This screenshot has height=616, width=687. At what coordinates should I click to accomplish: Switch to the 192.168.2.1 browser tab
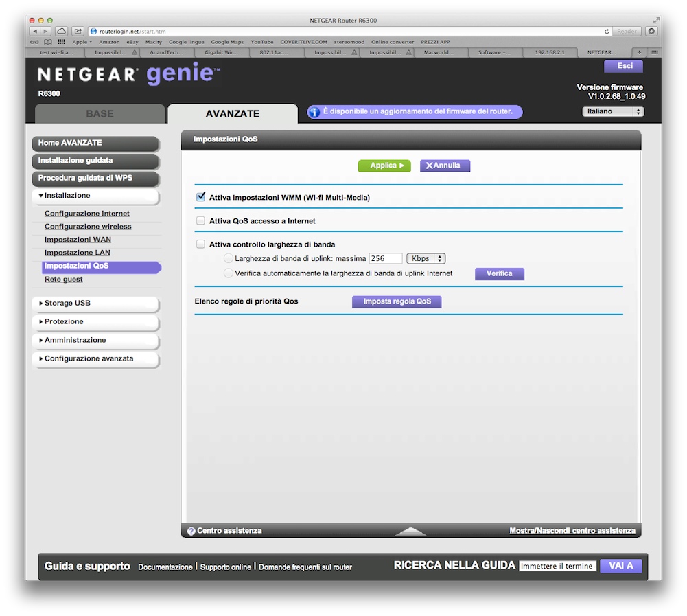[x=550, y=52]
